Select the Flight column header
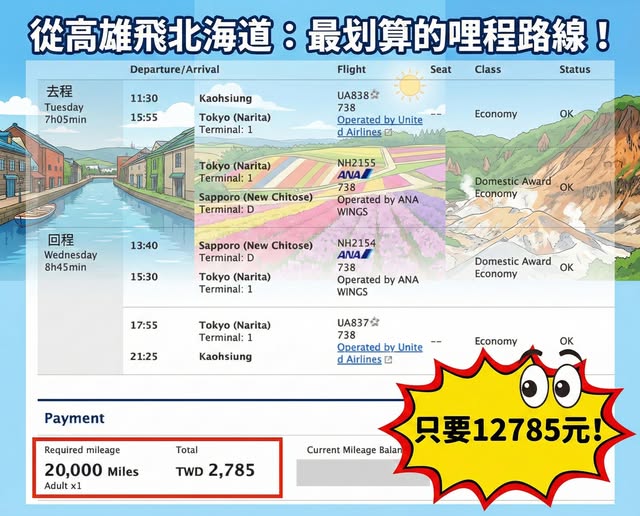The image size is (640, 516). [353, 70]
